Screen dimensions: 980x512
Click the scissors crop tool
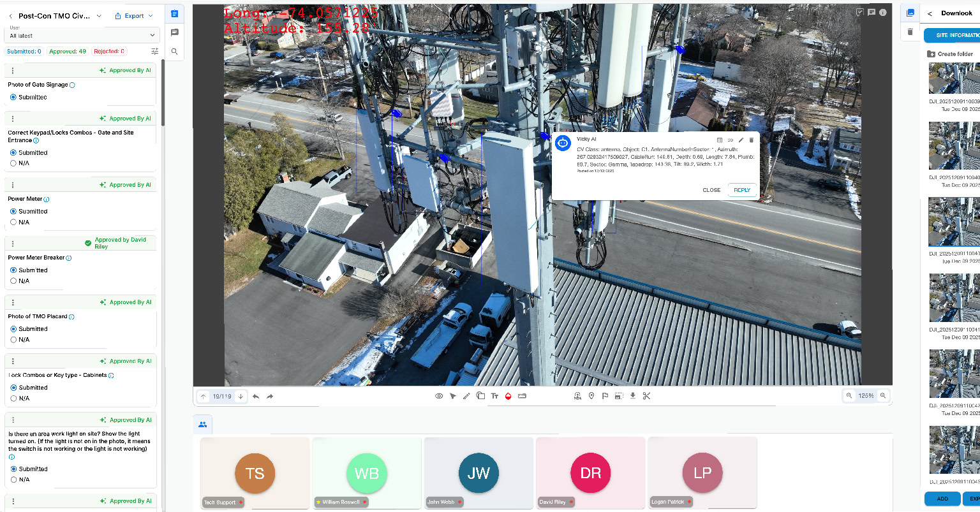point(646,396)
